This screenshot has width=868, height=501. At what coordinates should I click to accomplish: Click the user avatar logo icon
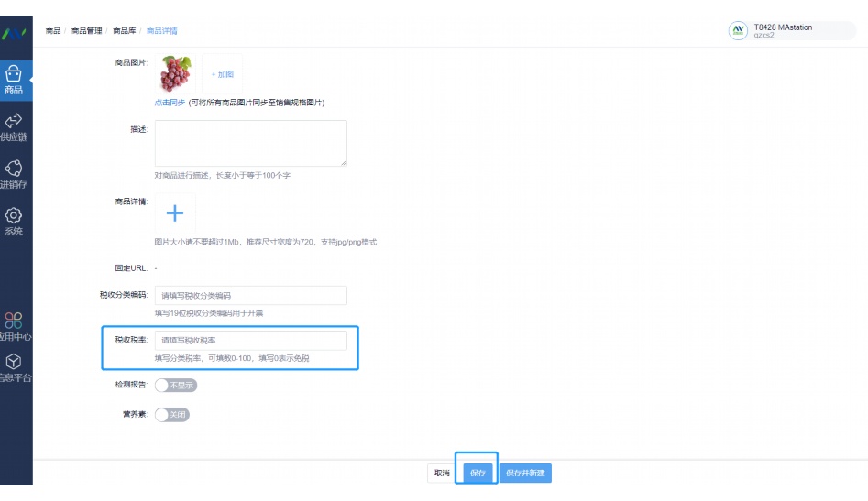pyautogui.click(x=738, y=30)
